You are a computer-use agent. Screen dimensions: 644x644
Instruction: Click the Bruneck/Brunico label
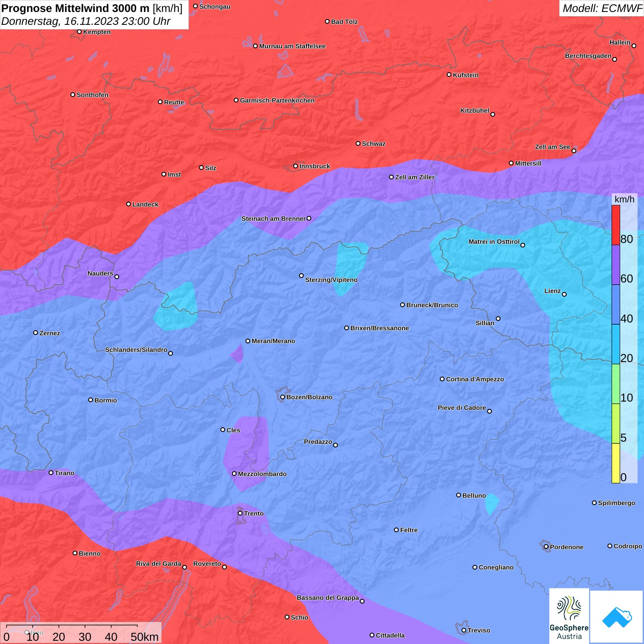(432, 305)
